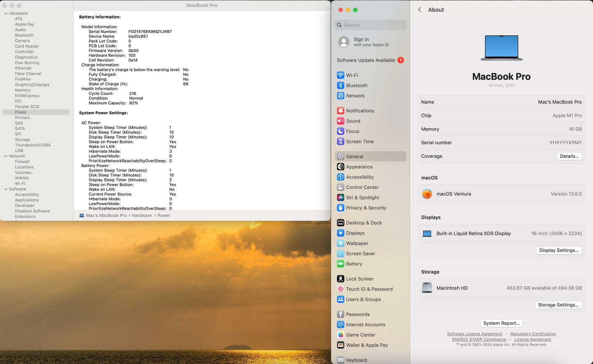Open the Battery settings icon
Viewport: 593px width, 364px height.
[340, 264]
